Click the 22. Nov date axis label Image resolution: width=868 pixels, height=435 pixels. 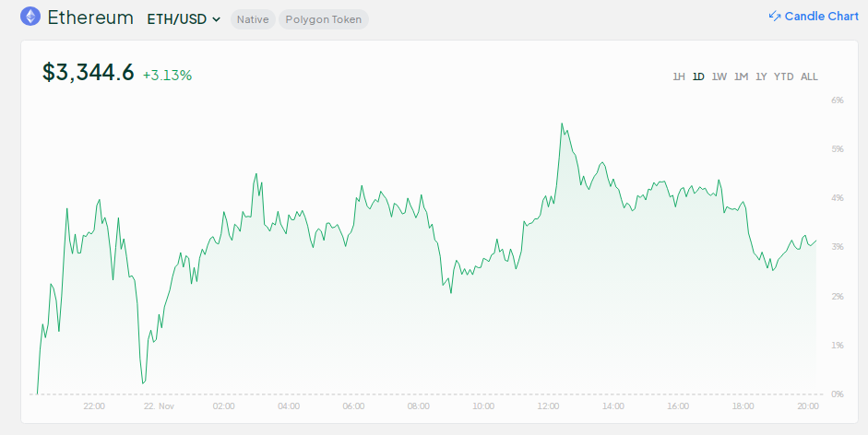[x=159, y=406]
